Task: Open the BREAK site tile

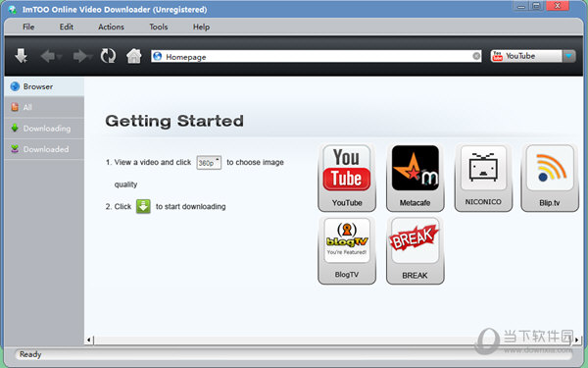Action: (416, 250)
